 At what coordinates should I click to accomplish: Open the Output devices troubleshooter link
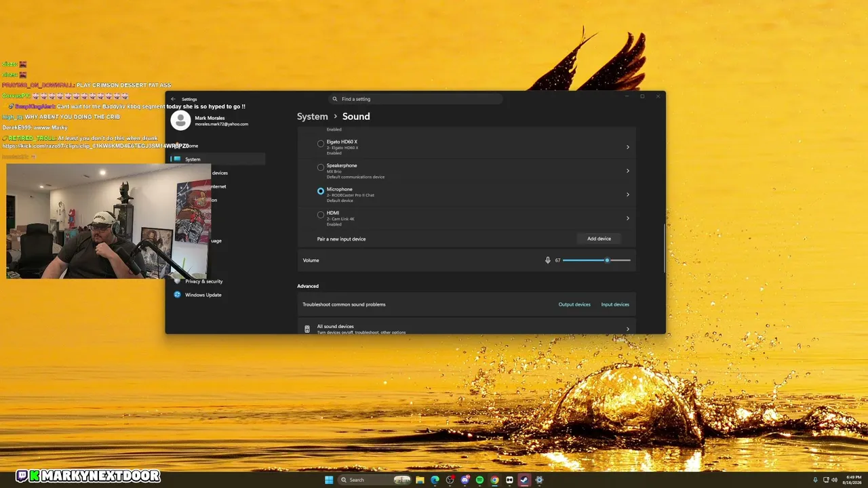[574, 304]
